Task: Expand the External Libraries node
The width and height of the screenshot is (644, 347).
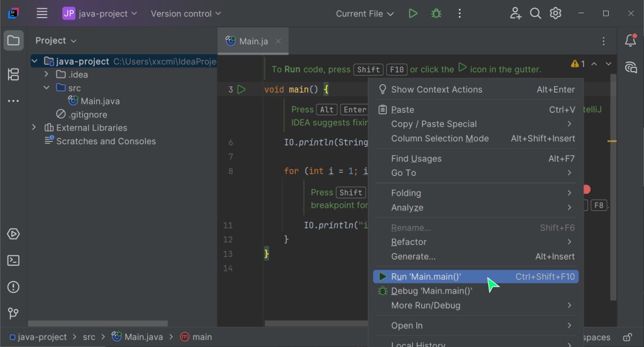Action: (x=34, y=128)
